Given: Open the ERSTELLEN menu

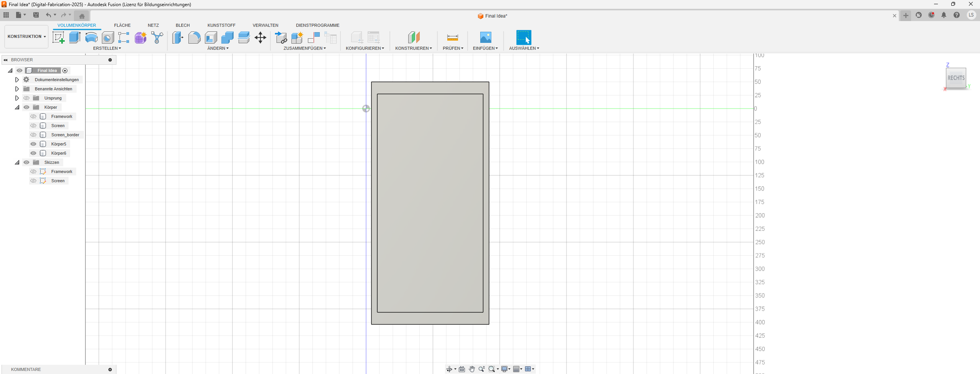Looking at the screenshot, I should [x=107, y=48].
